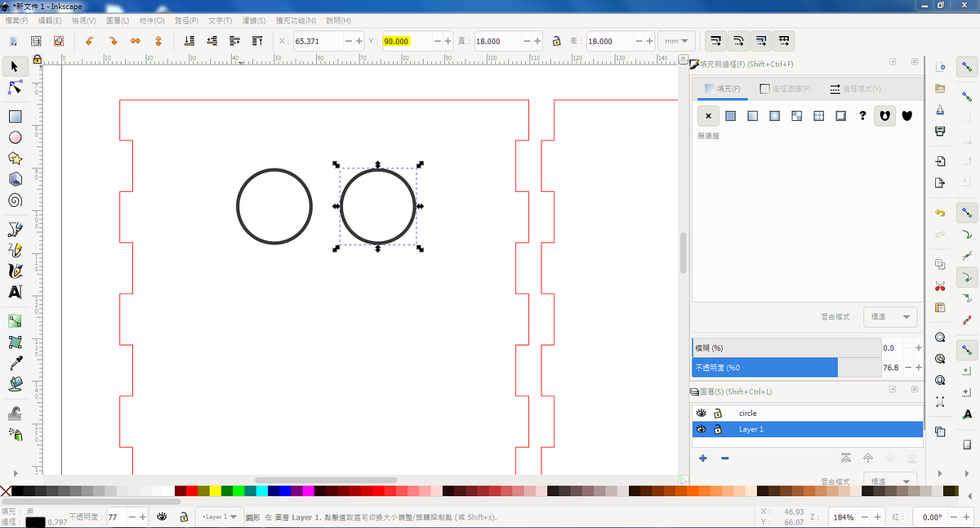The image size is (980, 528).
Task: Toggle width/height ratio lock
Action: (x=556, y=41)
